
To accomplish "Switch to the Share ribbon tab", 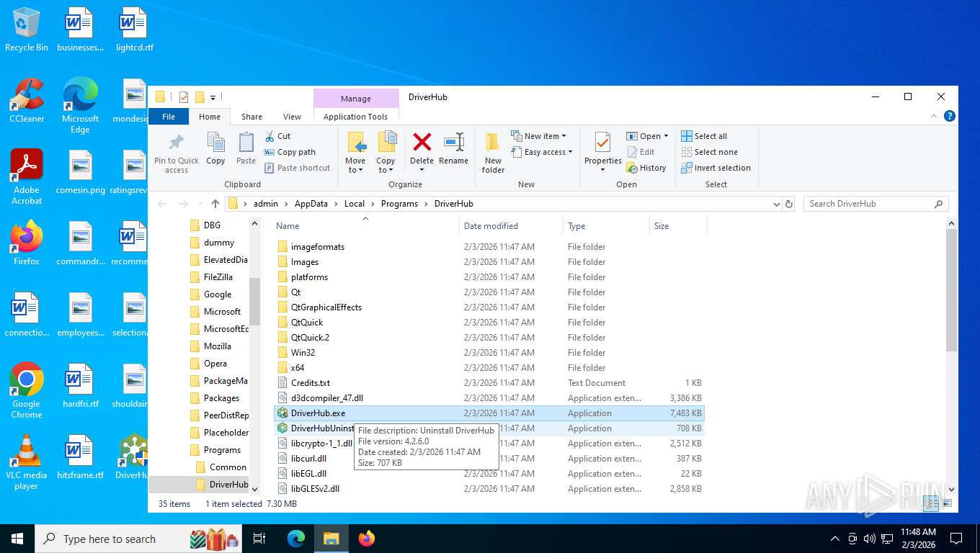I will [x=251, y=117].
